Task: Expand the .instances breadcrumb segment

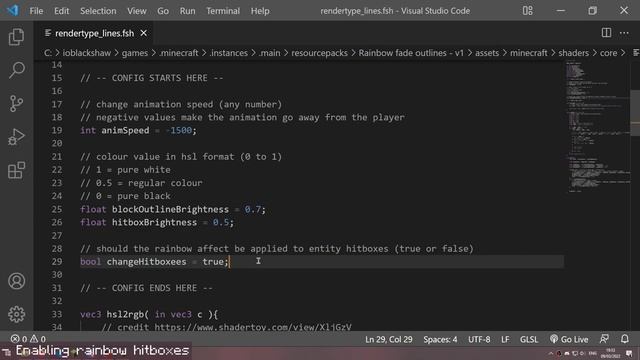Action: point(229,53)
